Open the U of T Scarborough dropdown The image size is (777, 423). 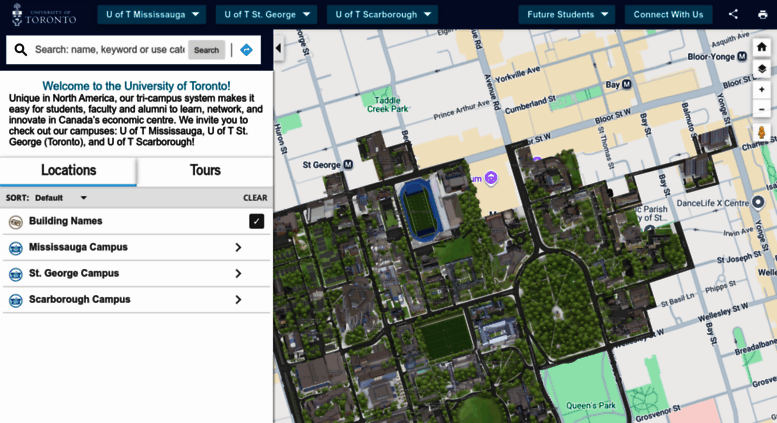[383, 14]
